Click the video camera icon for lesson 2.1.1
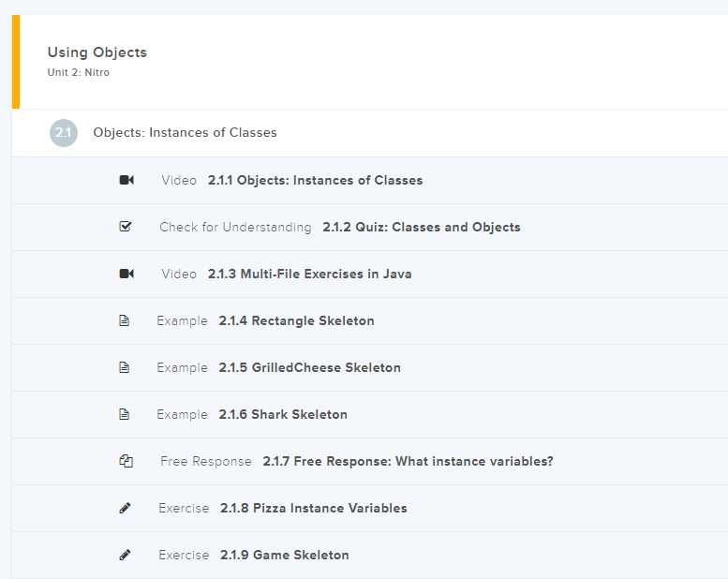 pos(126,180)
